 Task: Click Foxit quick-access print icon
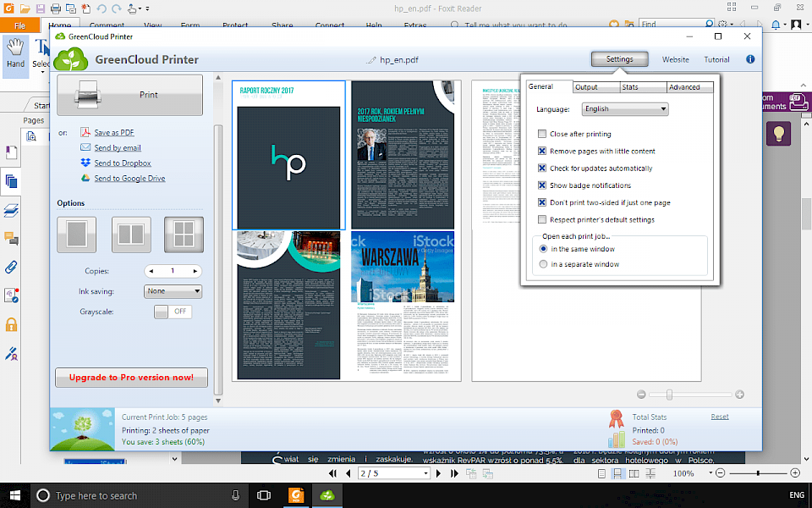56,8
